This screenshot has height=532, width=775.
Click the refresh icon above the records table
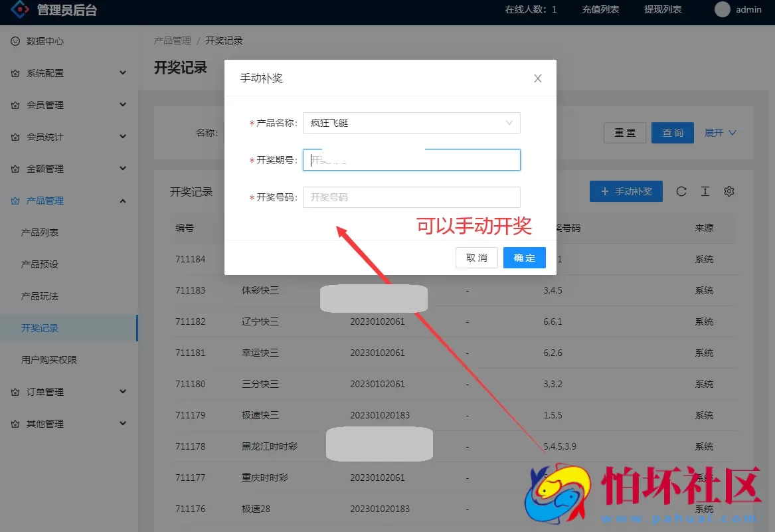pyautogui.click(x=681, y=191)
